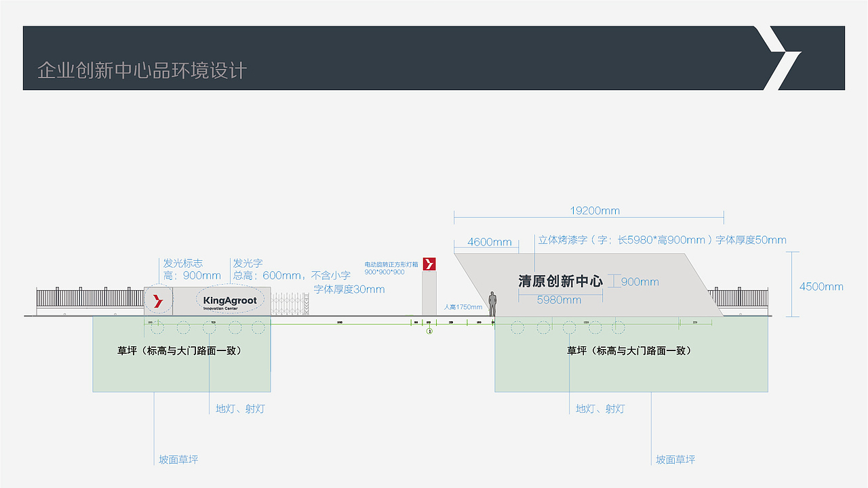
Task: Click the '19200mm' overall width dimension
Action: click(595, 211)
